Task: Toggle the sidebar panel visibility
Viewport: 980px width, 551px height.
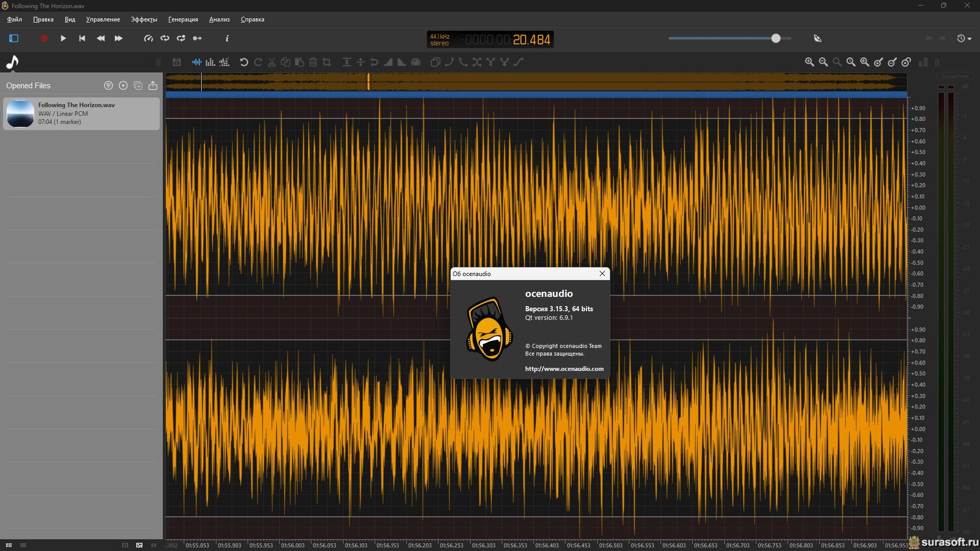Action: tap(14, 38)
